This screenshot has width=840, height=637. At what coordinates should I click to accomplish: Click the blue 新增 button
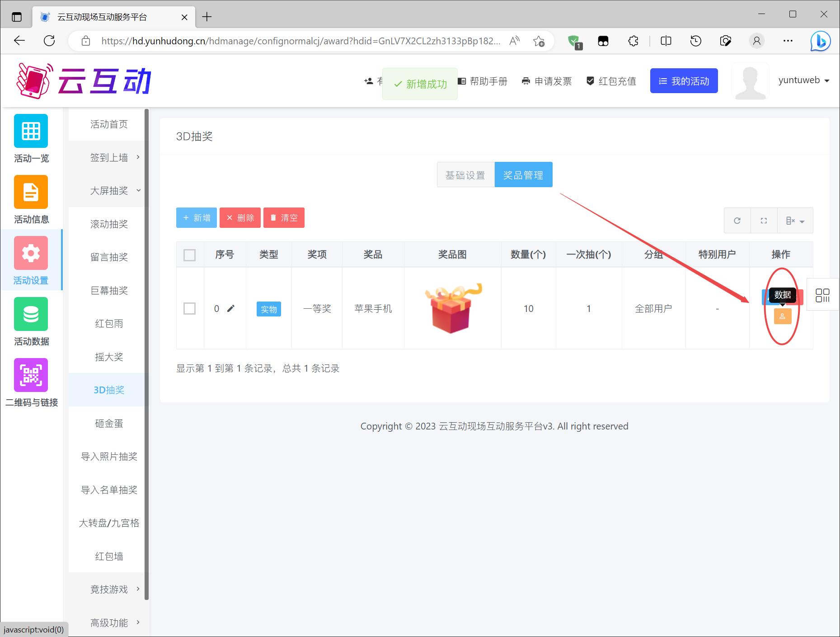click(197, 218)
